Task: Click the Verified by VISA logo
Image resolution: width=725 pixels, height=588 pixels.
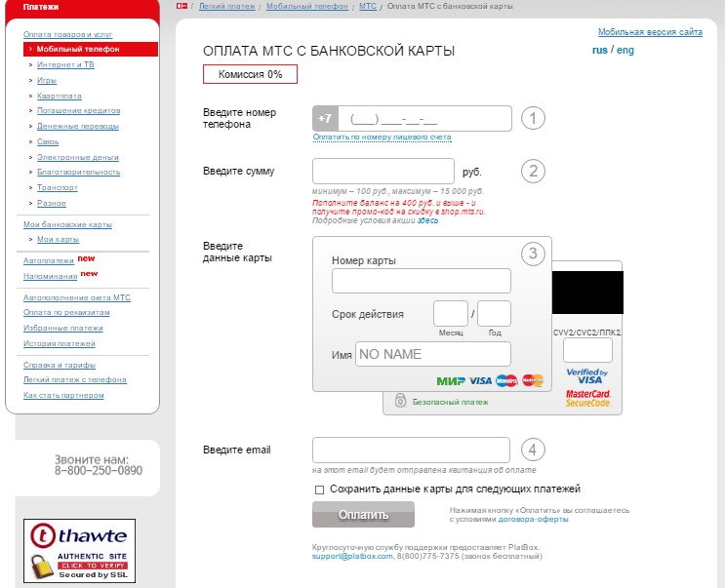Action: pos(586,376)
